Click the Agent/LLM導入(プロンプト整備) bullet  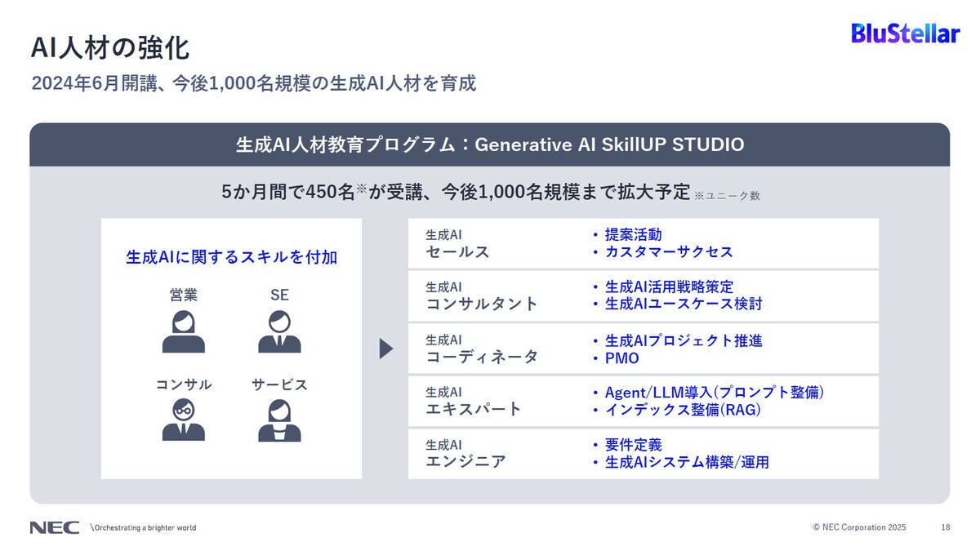coord(709,393)
